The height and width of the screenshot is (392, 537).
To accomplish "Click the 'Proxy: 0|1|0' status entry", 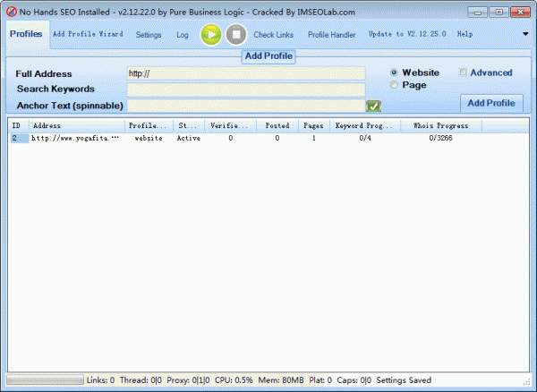I will pos(188,380).
